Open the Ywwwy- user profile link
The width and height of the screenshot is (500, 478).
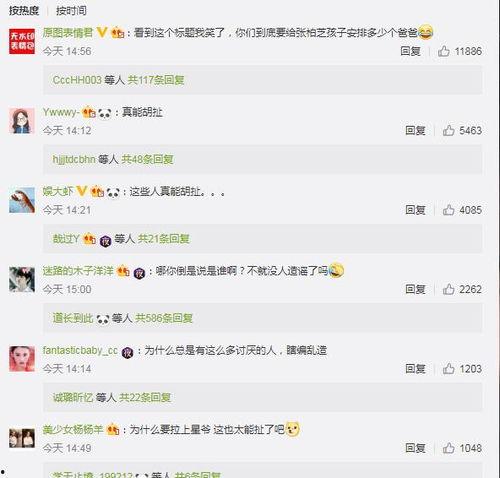60,112
